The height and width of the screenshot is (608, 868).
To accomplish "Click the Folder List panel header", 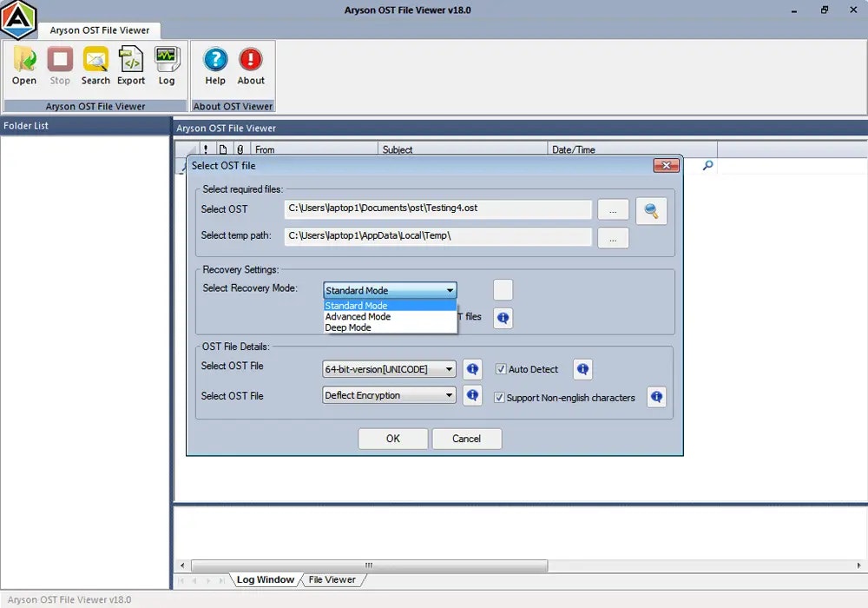I will pos(85,126).
